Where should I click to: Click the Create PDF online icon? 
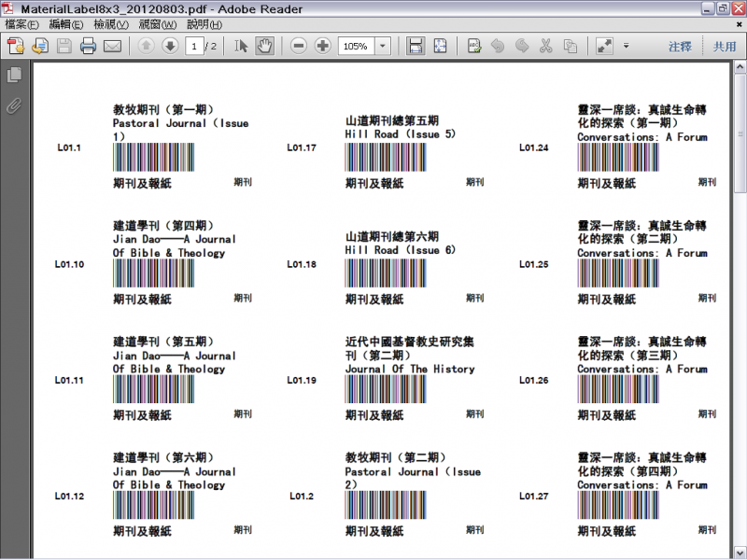[16, 46]
